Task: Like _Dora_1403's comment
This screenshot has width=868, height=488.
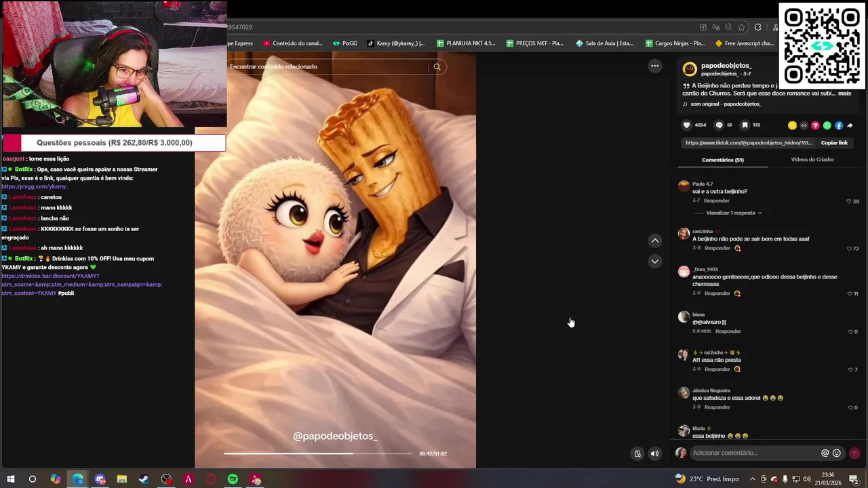Action: point(850,293)
